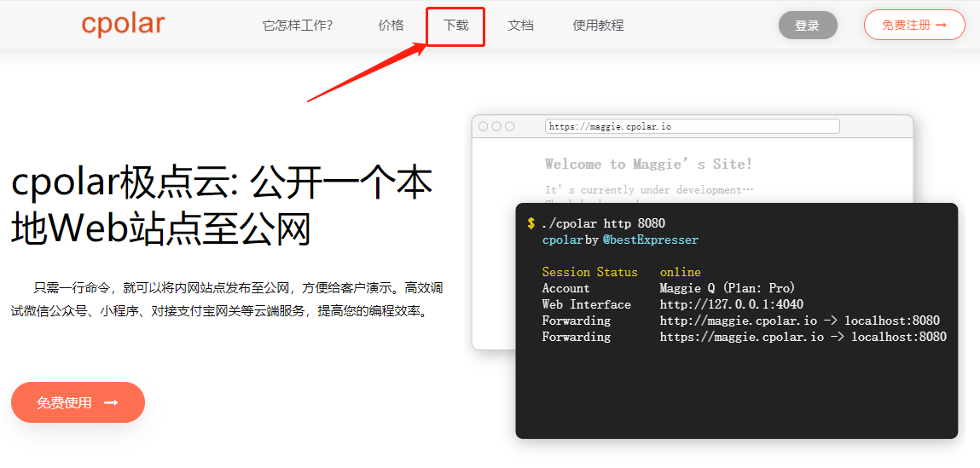Image resolution: width=980 pixels, height=468 pixels.
Task: Click the Maggie Q (Plan: Pro) text
Action: [x=727, y=288]
